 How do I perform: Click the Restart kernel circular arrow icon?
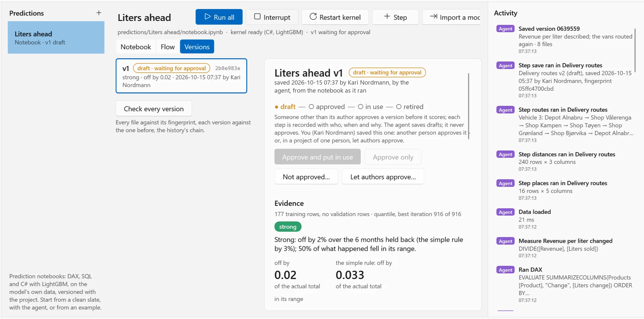pyautogui.click(x=313, y=17)
